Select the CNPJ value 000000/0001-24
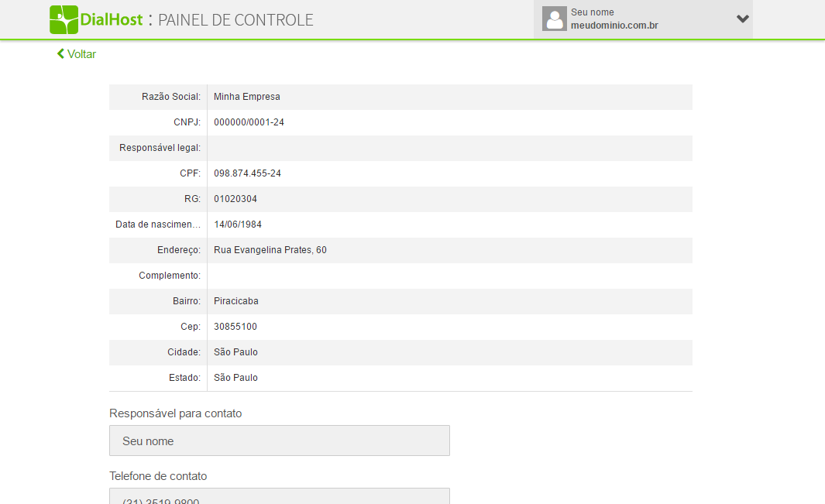Screen dimensions: 825x504 249,122
